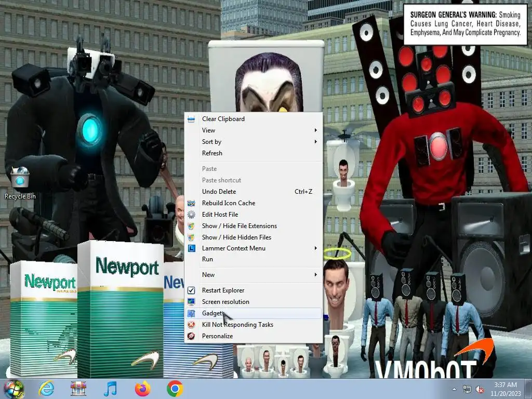The width and height of the screenshot is (532, 399).
Task: Expand the Lammer Context Menu submenu arrow
Action: click(315, 248)
